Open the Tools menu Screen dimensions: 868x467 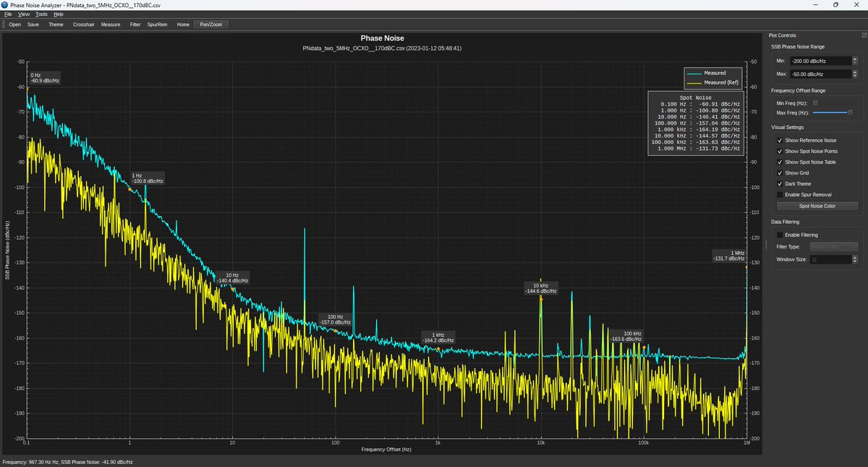click(x=41, y=14)
